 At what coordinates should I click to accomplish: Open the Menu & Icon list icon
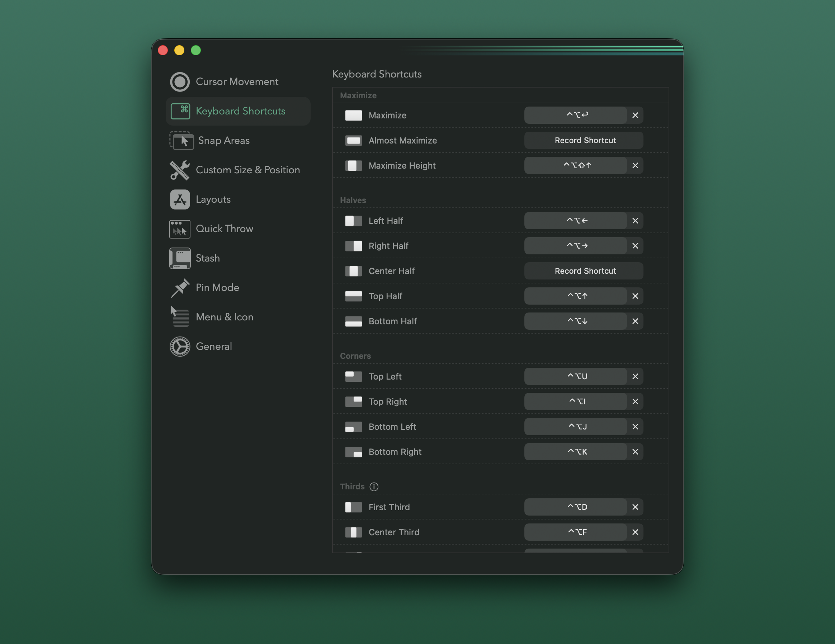coord(180,317)
